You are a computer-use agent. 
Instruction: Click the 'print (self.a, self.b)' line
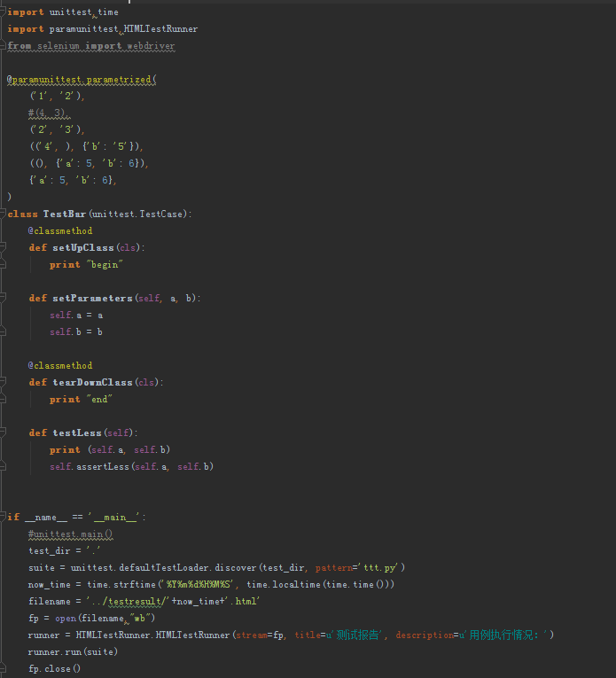click(x=110, y=450)
